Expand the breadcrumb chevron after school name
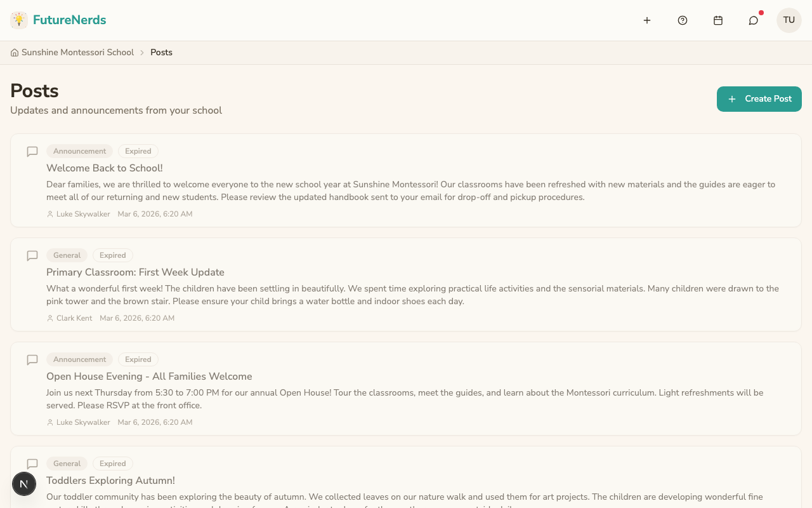Viewport: 812px width, 508px height. (x=142, y=52)
